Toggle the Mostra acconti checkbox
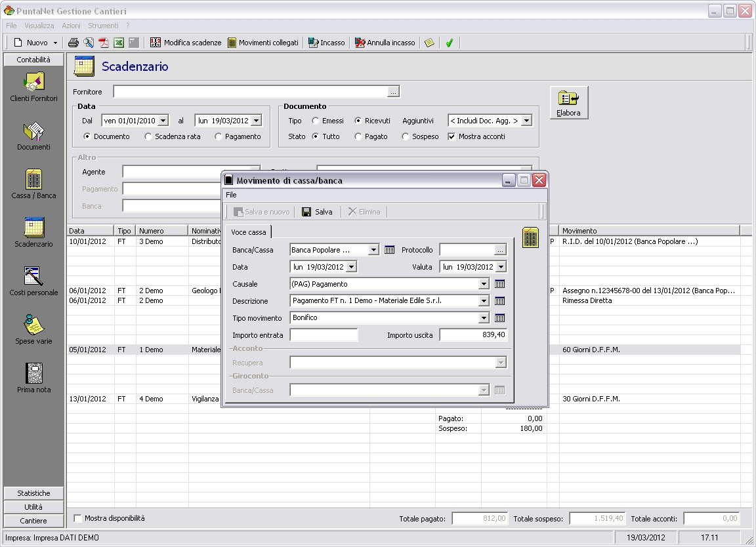 [451, 136]
